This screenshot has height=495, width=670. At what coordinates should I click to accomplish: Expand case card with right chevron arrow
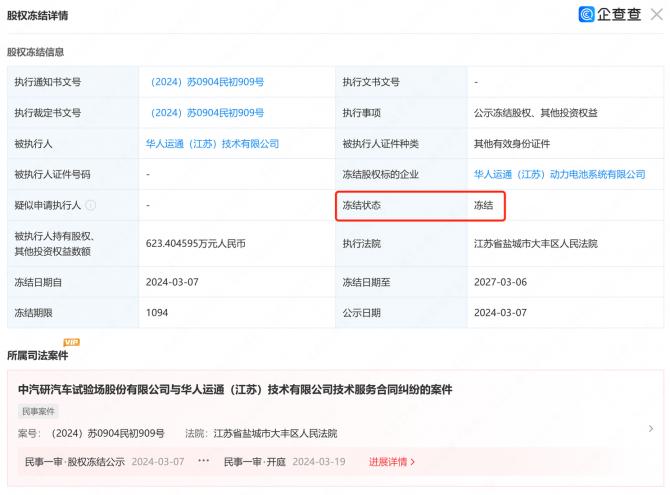[x=651, y=428]
